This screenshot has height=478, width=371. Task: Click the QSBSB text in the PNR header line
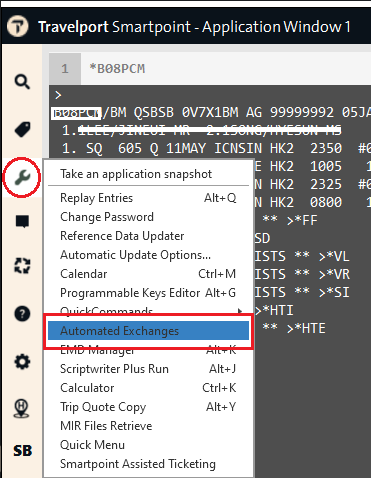point(154,112)
